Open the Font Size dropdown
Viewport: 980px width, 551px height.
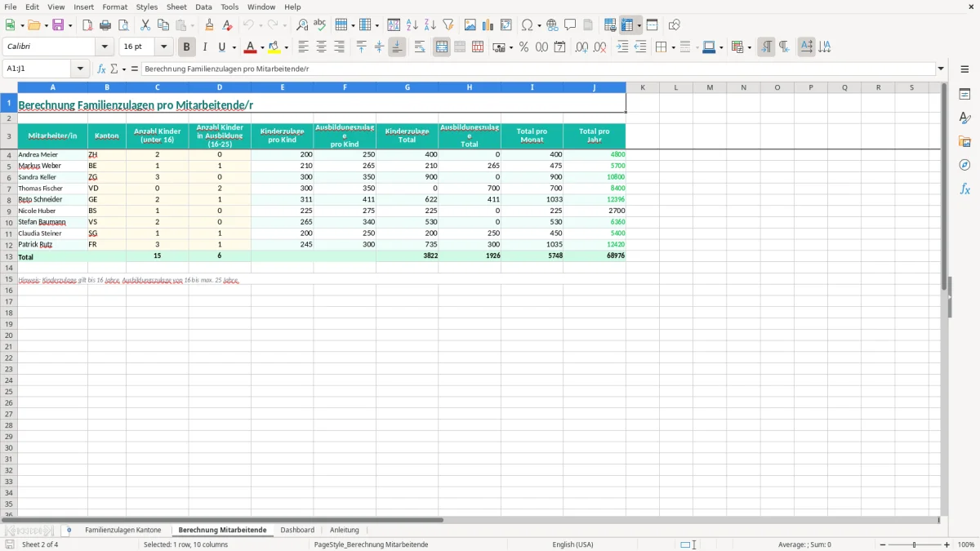[163, 47]
